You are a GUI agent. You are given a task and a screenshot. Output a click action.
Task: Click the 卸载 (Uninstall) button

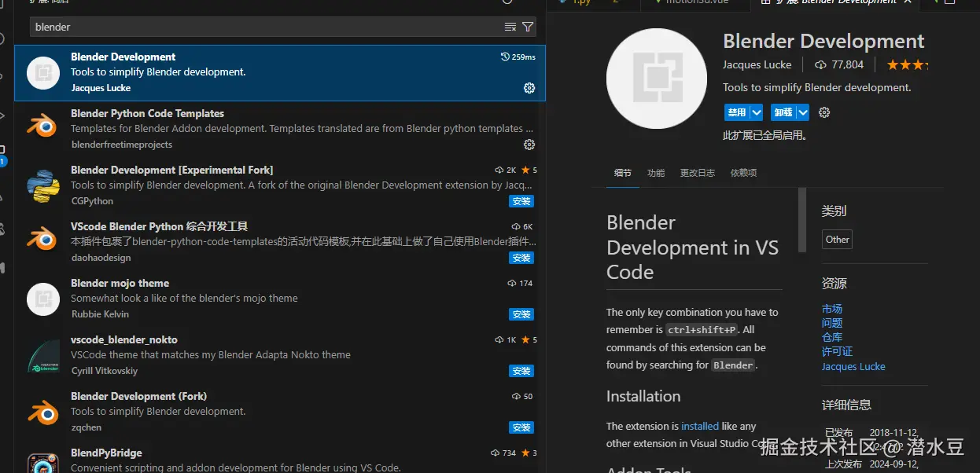click(783, 112)
